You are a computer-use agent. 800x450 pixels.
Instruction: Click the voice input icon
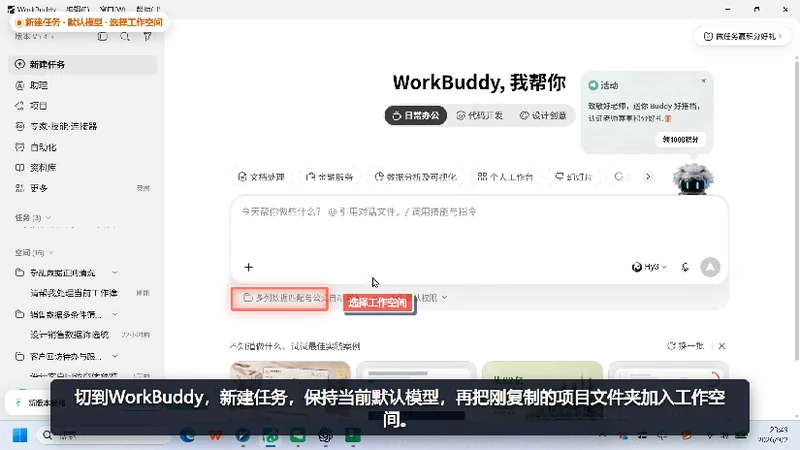click(685, 267)
